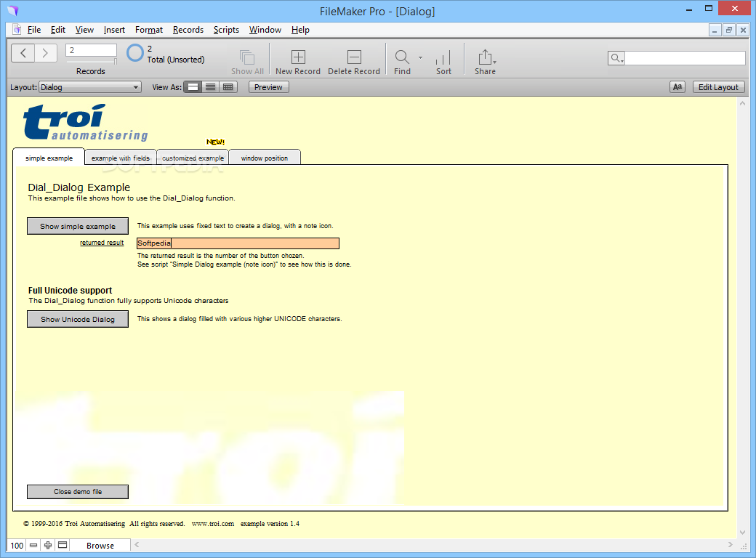Switch to example with fields tab
Image resolution: width=756 pixels, height=558 pixels.
pyautogui.click(x=121, y=158)
